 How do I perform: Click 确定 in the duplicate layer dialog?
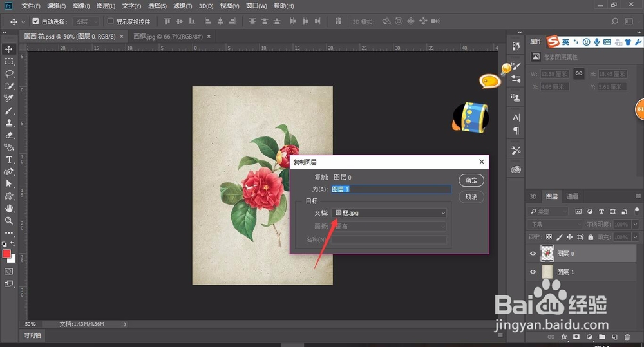[471, 180]
